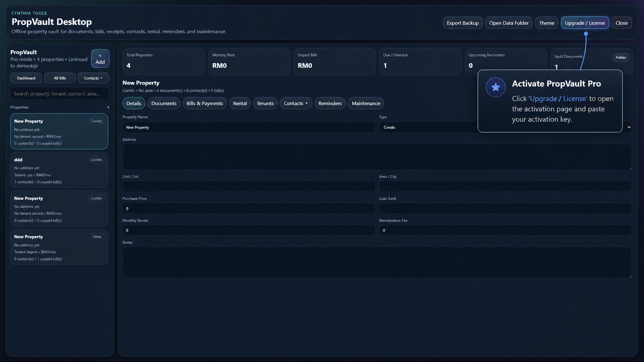Go to the Dashboard view
This screenshot has width=644, height=362.
[26, 78]
